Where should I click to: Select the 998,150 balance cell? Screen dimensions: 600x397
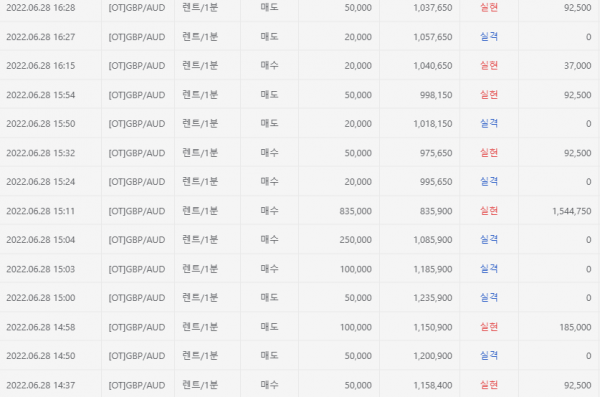click(x=436, y=95)
